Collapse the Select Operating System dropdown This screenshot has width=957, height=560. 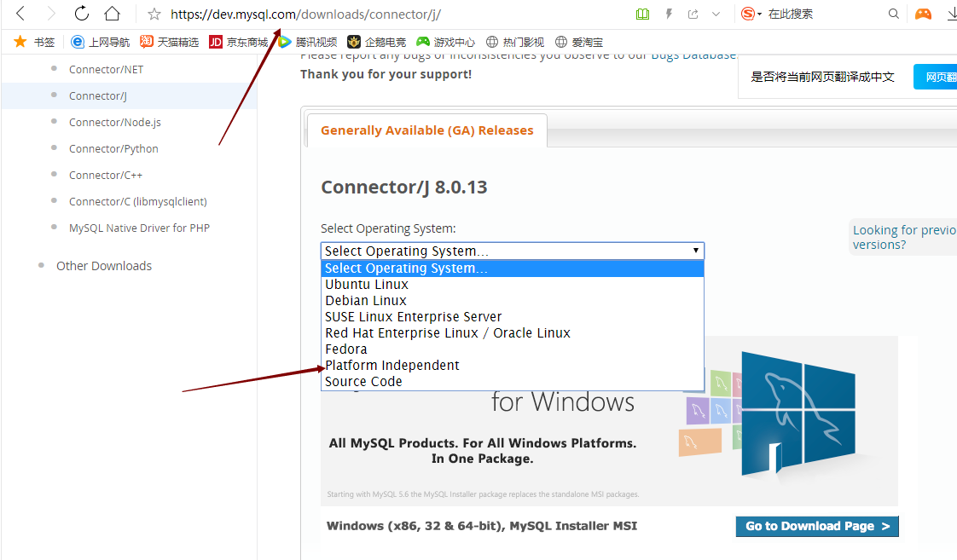pyautogui.click(x=512, y=251)
